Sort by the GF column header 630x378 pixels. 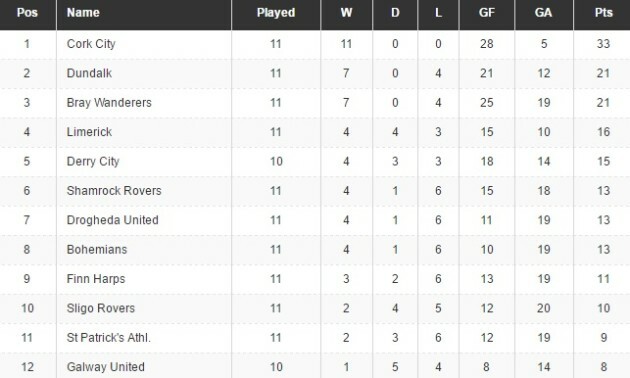[x=487, y=12]
